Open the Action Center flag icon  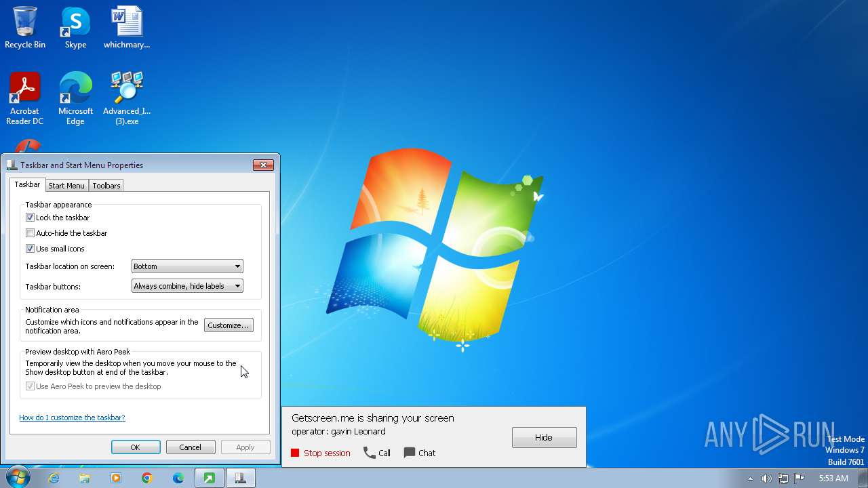tap(800, 479)
